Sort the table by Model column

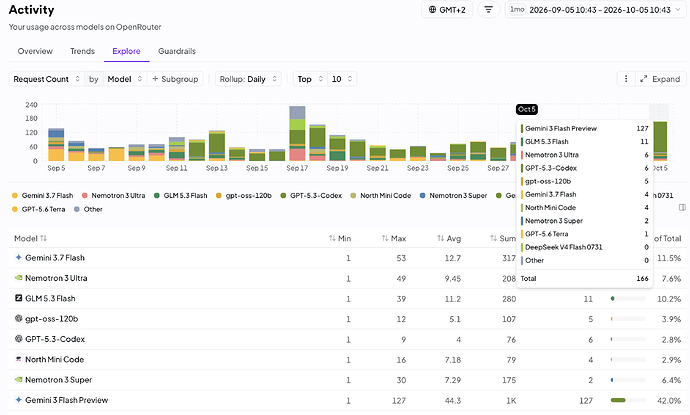(x=30, y=239)
